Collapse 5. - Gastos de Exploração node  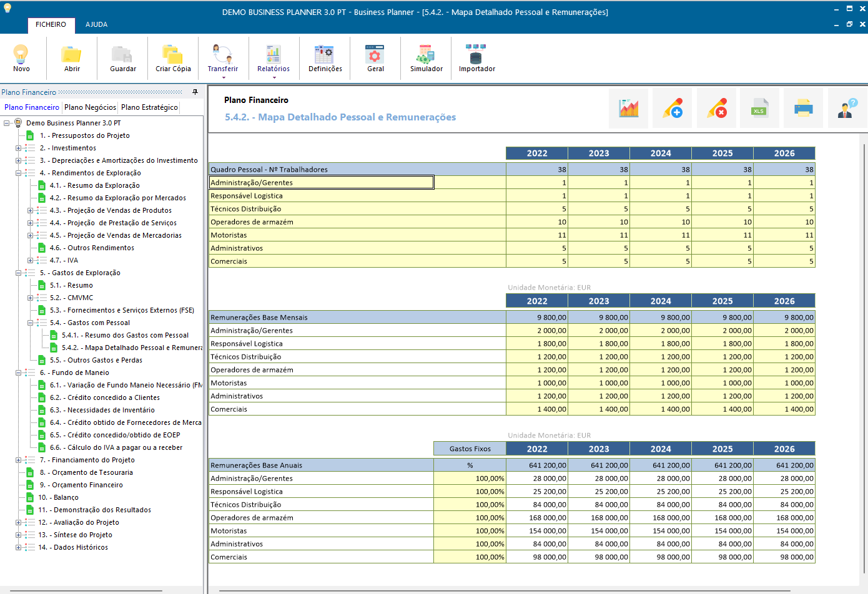(x=18, y=273)
